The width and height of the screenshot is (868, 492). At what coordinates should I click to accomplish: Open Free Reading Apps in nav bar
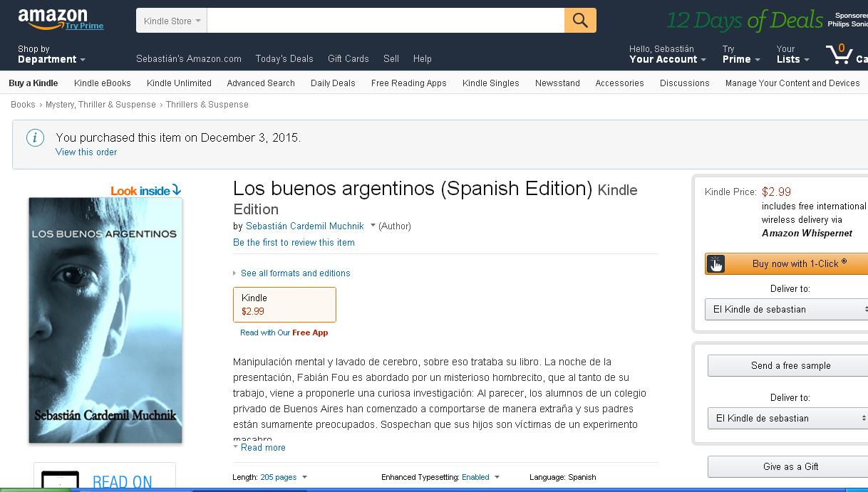click(x=409, y=83)
